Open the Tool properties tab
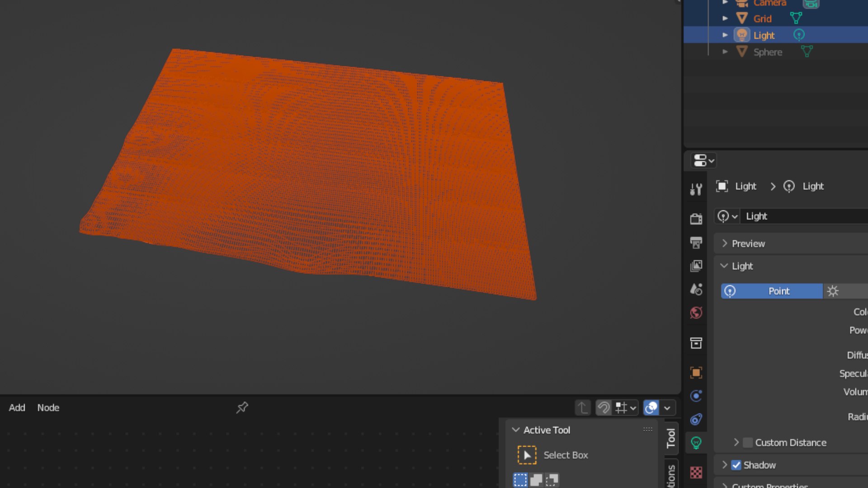 (696, 189)
